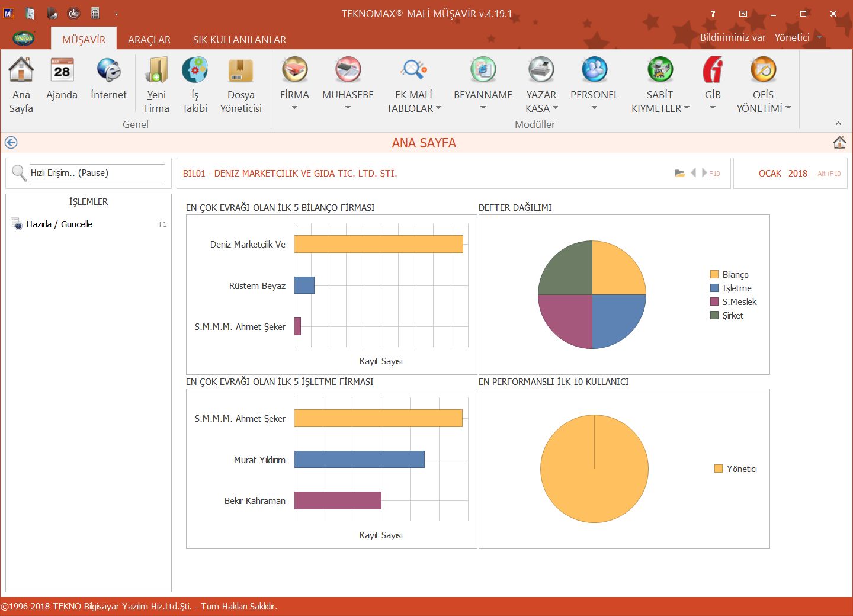Click the calculator icon in title bar
This screenshot has height=616, width=853.
tap(95, 13)
